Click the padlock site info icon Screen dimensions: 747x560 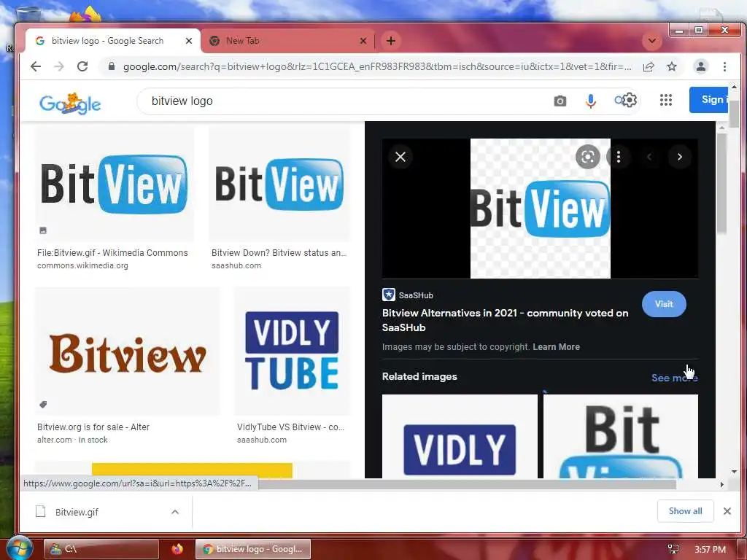pos(112,66)
